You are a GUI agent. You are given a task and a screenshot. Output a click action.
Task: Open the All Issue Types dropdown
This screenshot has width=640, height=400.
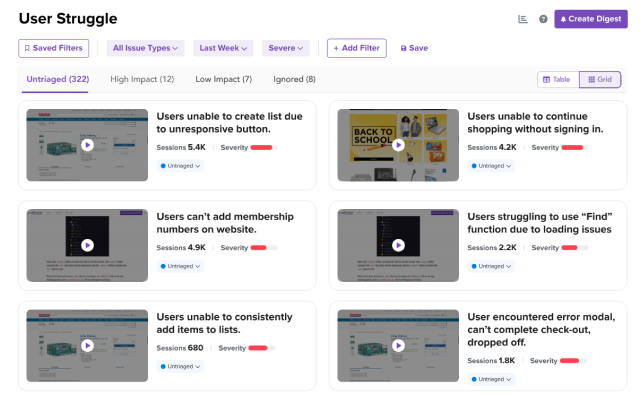(x=145, y=48)
